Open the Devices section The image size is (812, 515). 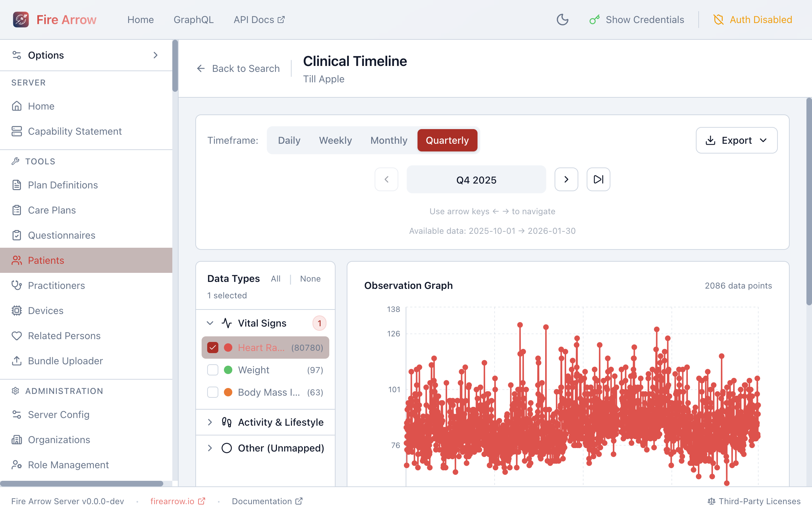[x=46, y=311]
